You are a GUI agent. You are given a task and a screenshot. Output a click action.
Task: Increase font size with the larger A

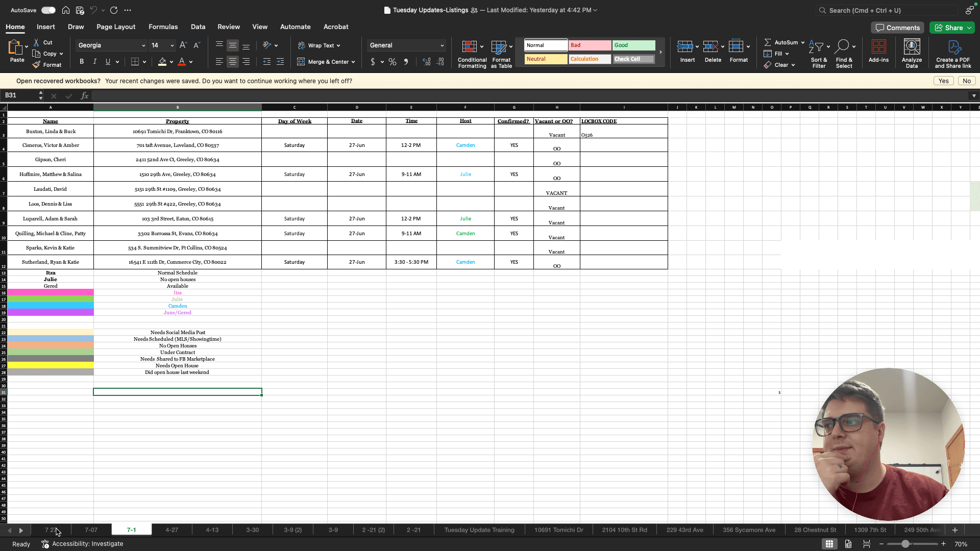[183, 45]
